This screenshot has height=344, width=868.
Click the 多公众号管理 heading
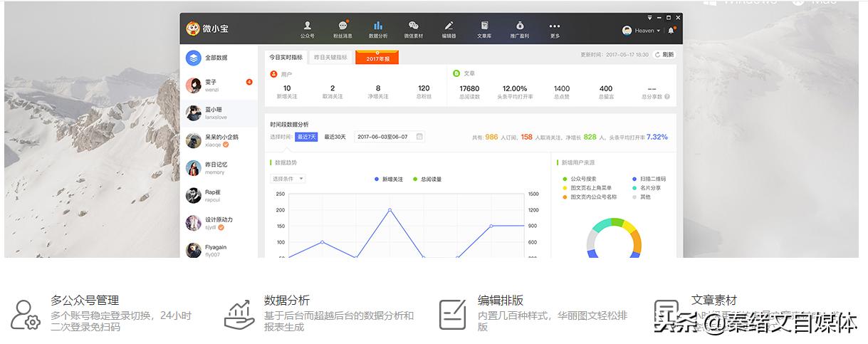(x=85, y=300)
